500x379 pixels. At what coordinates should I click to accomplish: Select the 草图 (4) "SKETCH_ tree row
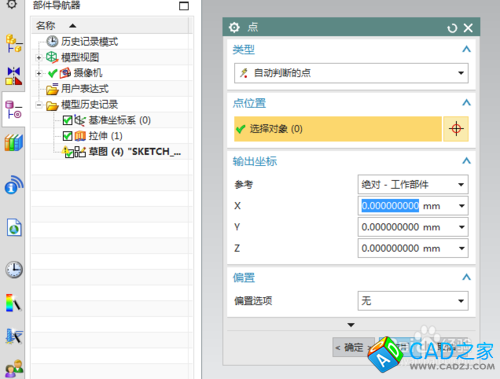[112, 152]
